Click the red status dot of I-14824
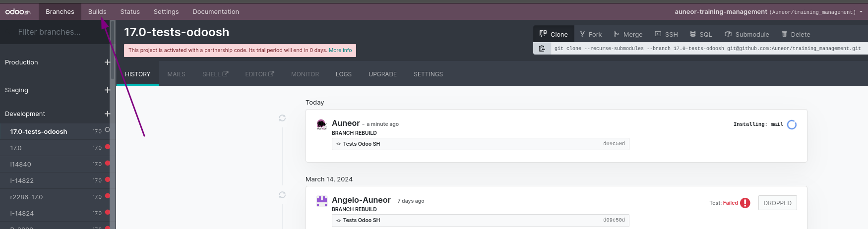868x229 pixels. (x=107, y=212)
